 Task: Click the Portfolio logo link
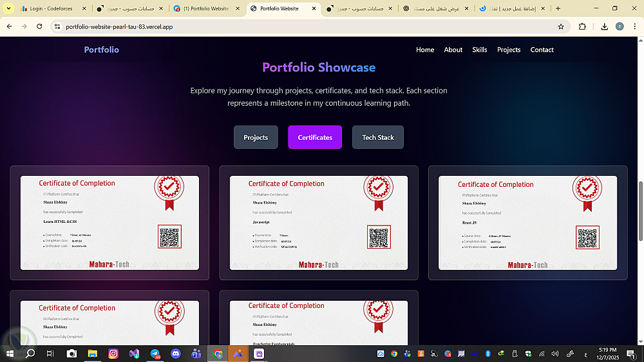click(x=102, y=50)
